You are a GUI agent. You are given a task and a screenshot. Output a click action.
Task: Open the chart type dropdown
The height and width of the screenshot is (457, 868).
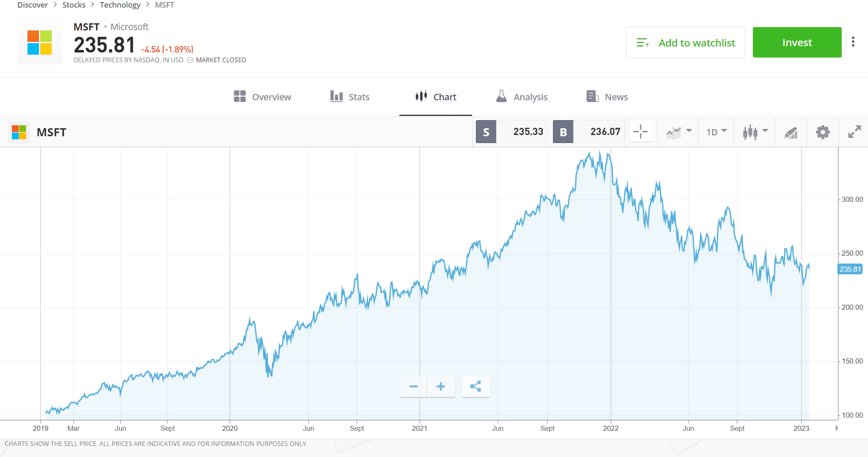click(x=677, y=132)
